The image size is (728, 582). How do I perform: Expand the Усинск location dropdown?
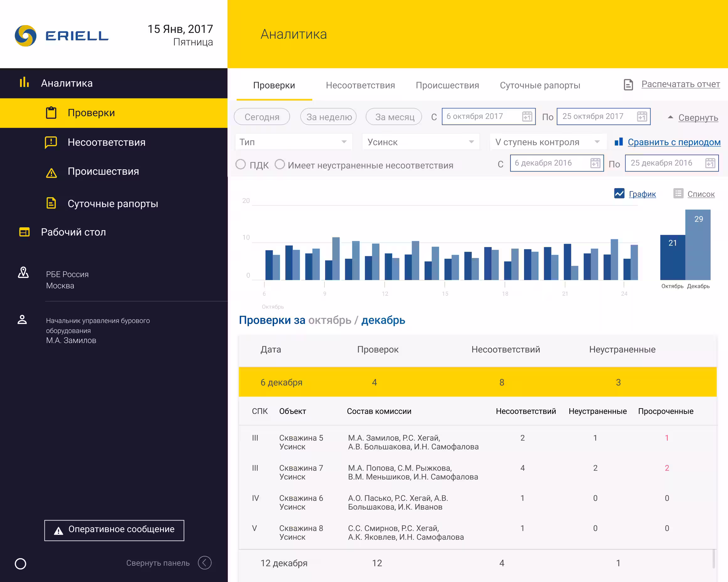coord(420,142)
